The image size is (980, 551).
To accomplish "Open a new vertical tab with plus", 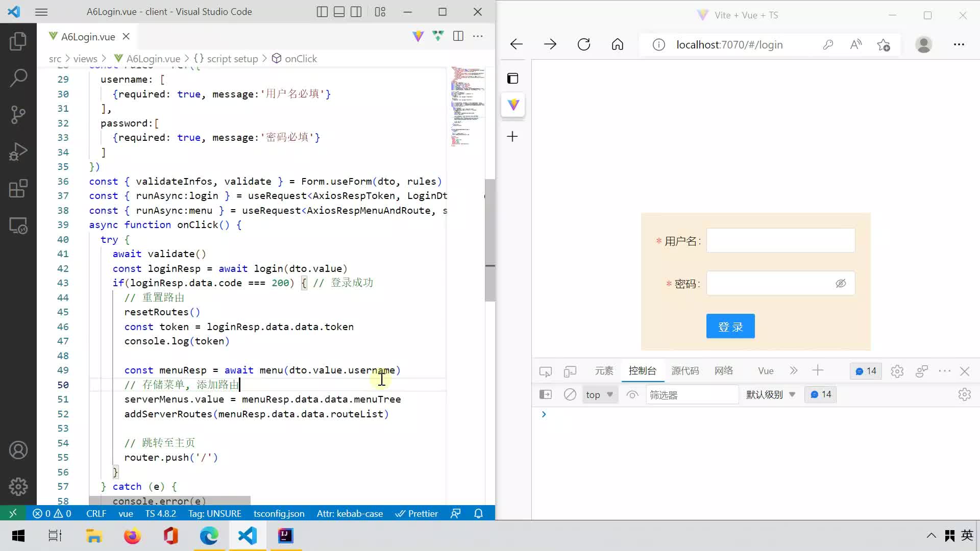I will 512,136.
